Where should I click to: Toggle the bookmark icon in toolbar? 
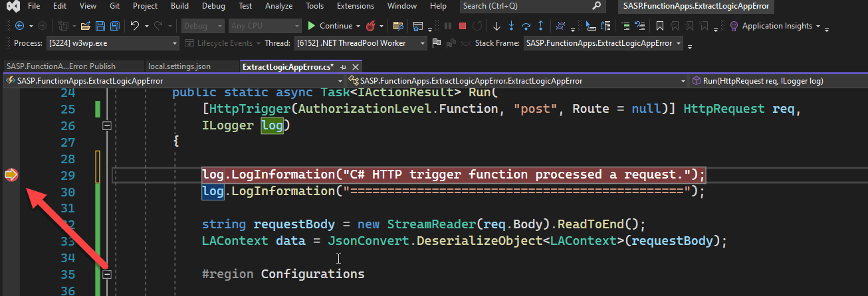point(659,27)
